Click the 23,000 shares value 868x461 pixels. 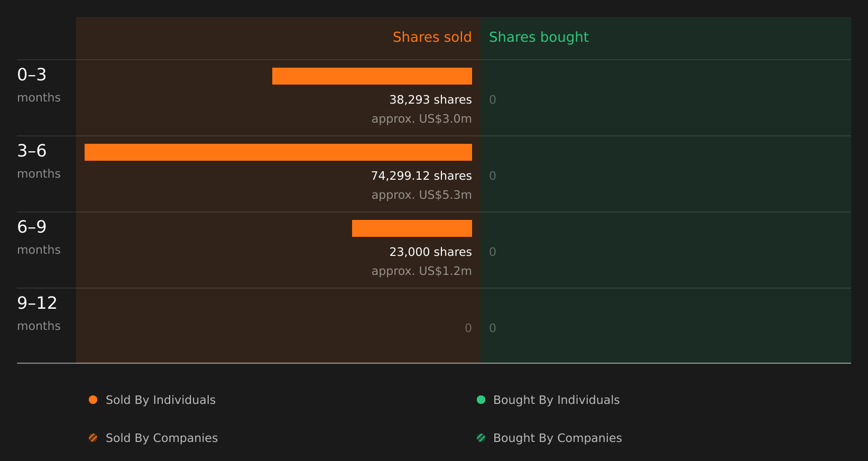click(x=431, y=252)
